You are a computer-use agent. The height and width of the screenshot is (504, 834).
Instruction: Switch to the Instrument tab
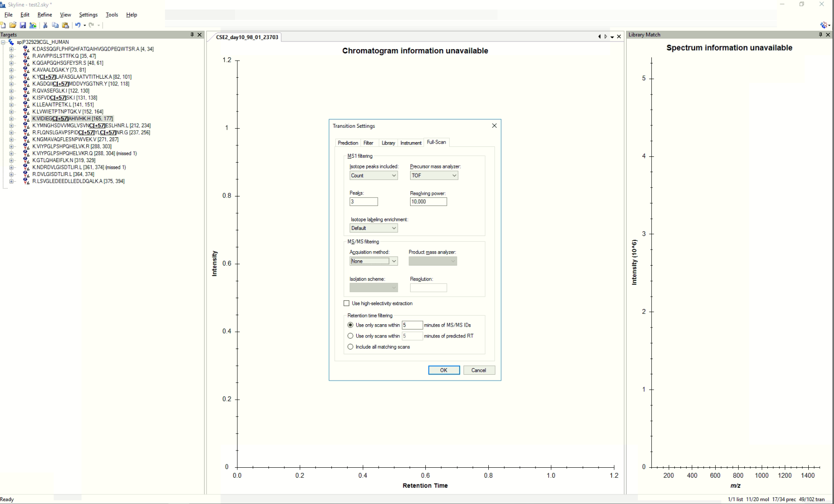411,143
